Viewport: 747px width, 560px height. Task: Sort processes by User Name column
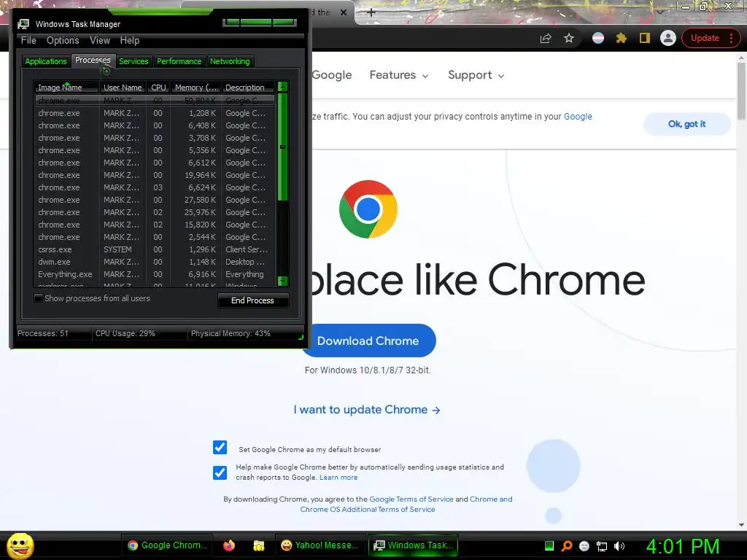click(123, 87)
